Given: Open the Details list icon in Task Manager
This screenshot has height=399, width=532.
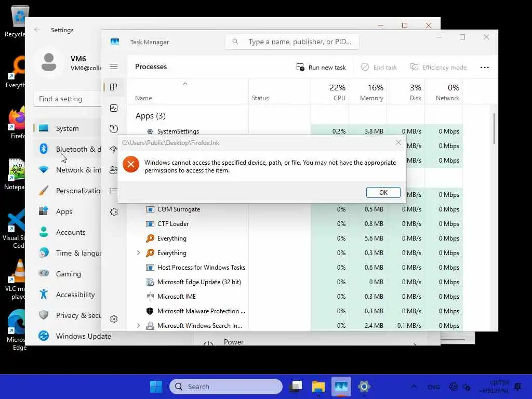Looking at the screenshot, I should click(113, 191).
